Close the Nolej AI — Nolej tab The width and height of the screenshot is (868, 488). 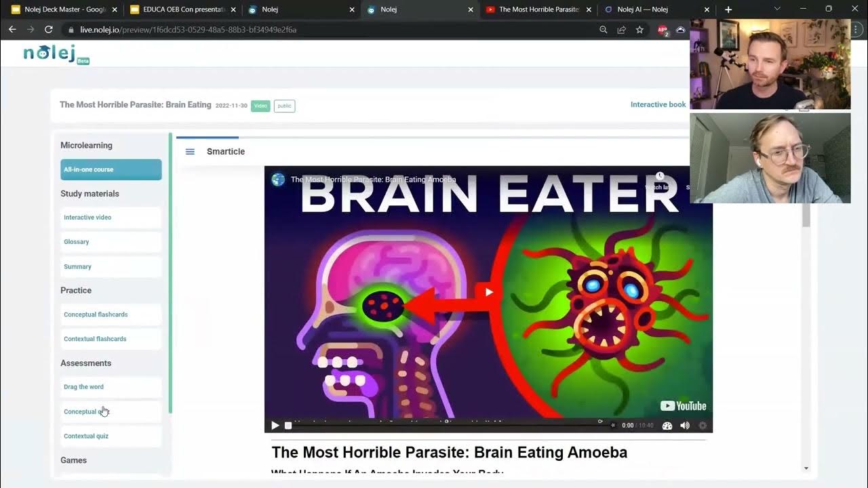[707, 9]
